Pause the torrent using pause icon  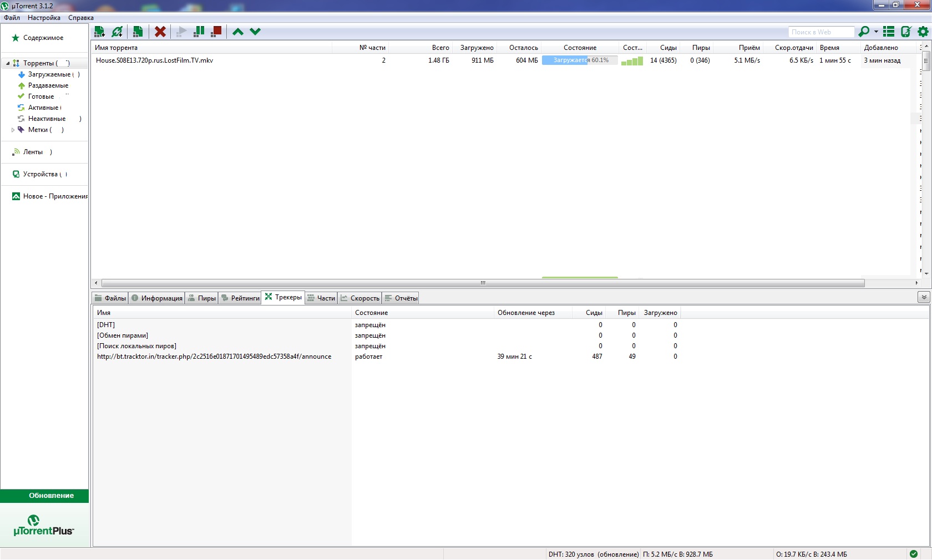199,32
